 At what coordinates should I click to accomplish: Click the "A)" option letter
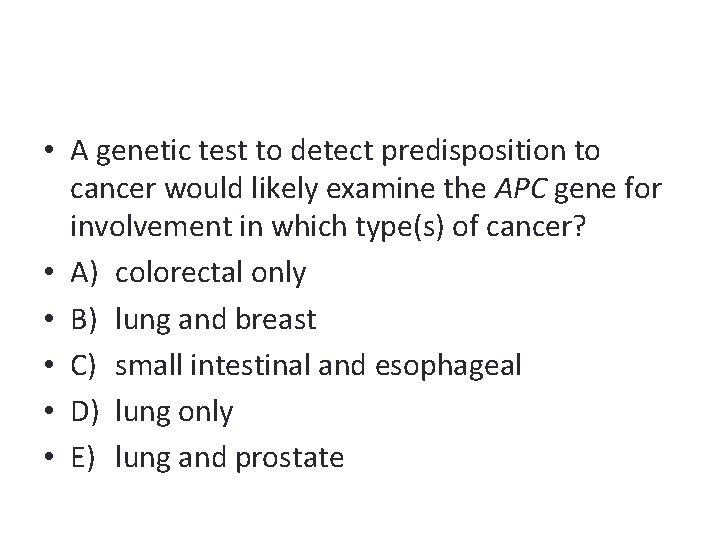[x=85, y=273]
